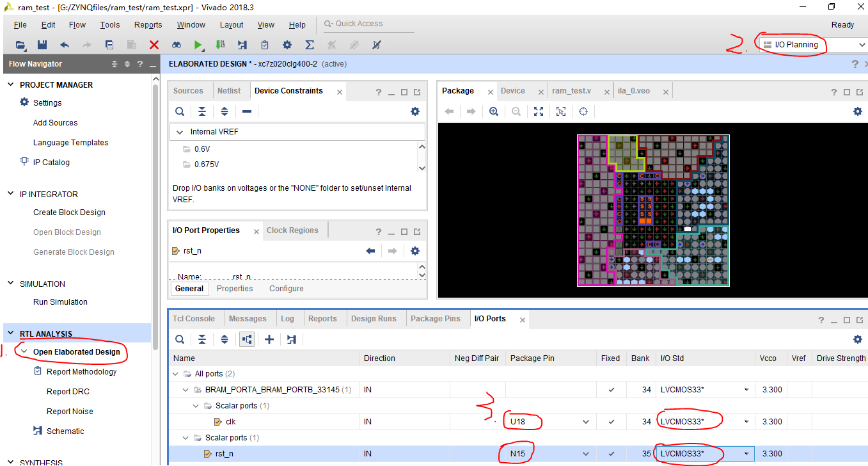The width and height of the screenshot is (868, 466).
Task: Fit the Package view with Zoom Fit icon
Action: tap(539, 111)
